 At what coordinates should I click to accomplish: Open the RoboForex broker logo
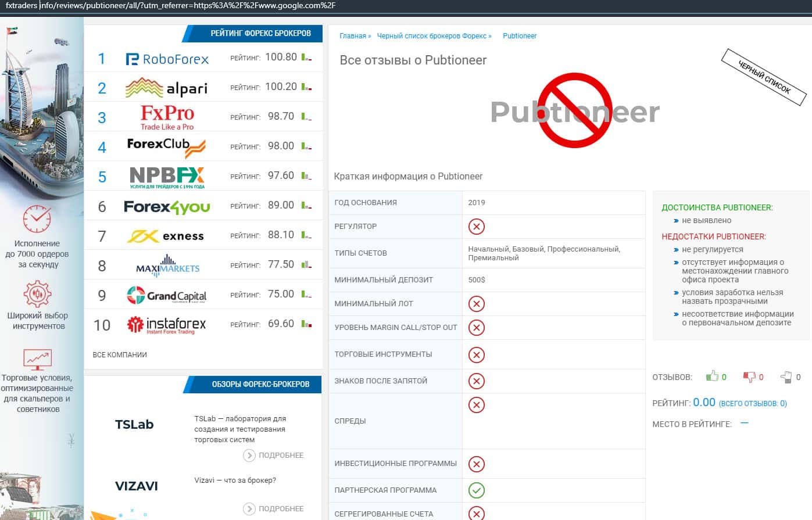point(167,59)
